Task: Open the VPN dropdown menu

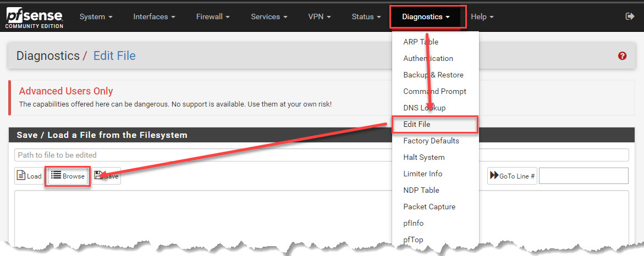Action: [320, 17]
